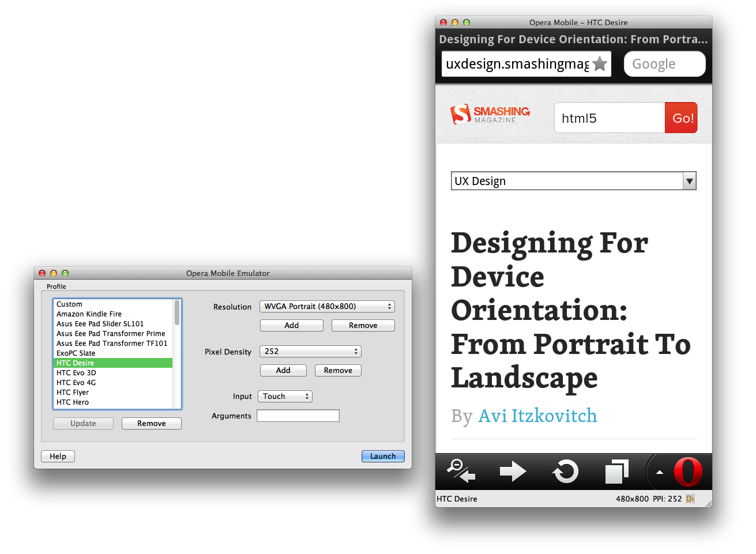Click the orientation icon next to PPI: 252

[x=690, y=498]
